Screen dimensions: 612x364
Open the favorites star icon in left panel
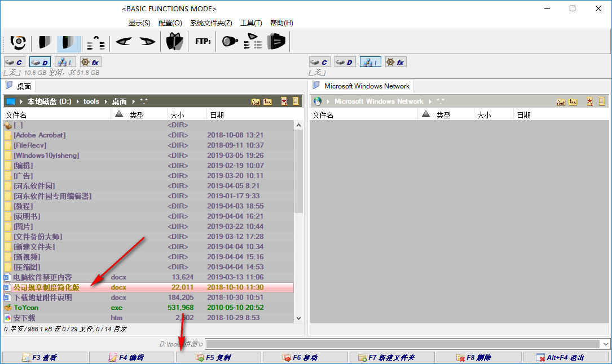pos(284,101)
